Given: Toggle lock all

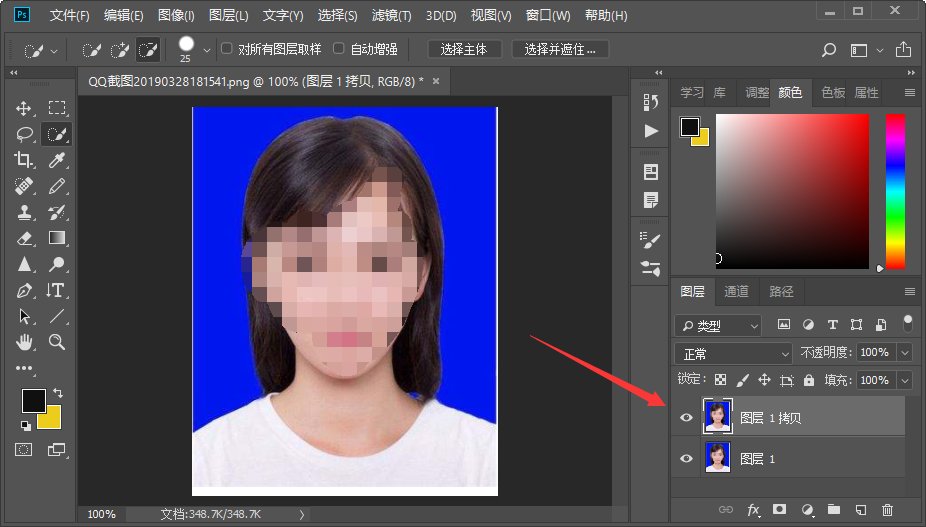Looking at the screenshot, I should (808, 380).
